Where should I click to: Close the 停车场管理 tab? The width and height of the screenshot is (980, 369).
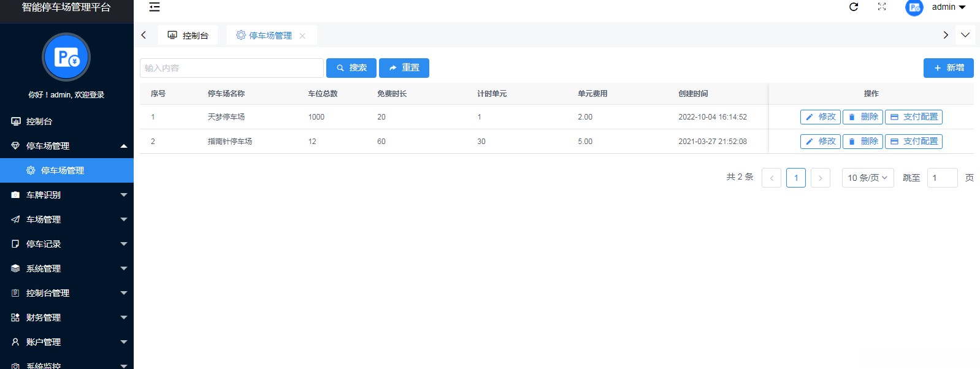(302, 36)
